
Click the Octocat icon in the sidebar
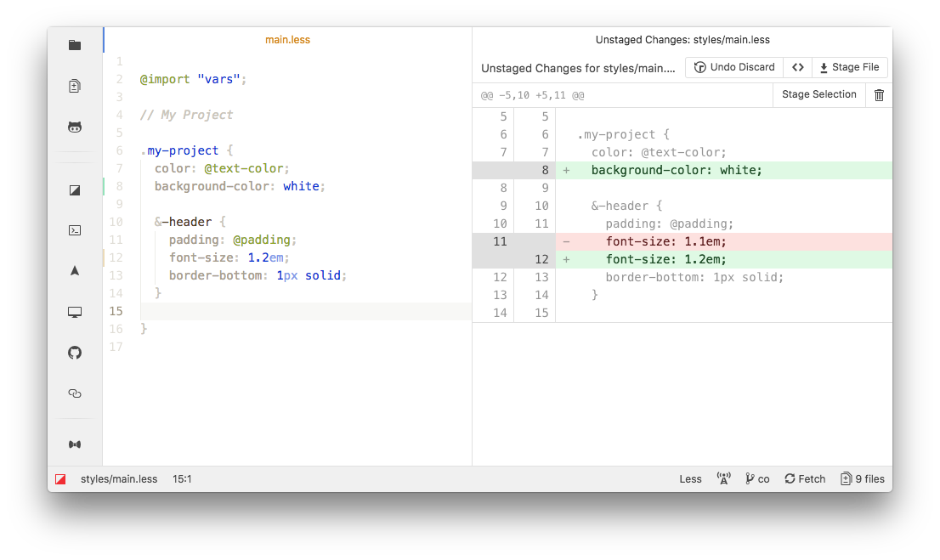(x=75, y=127)
